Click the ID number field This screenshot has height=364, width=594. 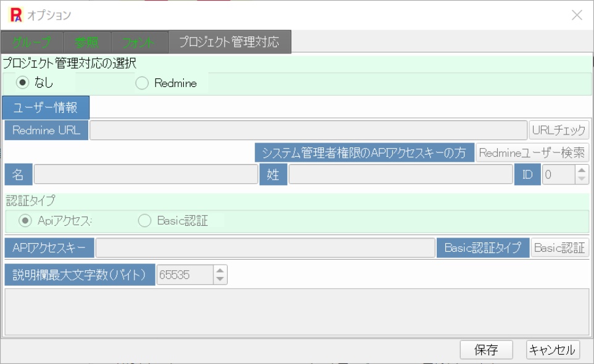point(558,175)
